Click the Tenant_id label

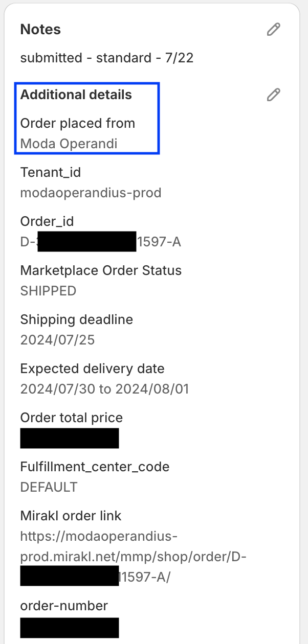click(x=51, y=172)
